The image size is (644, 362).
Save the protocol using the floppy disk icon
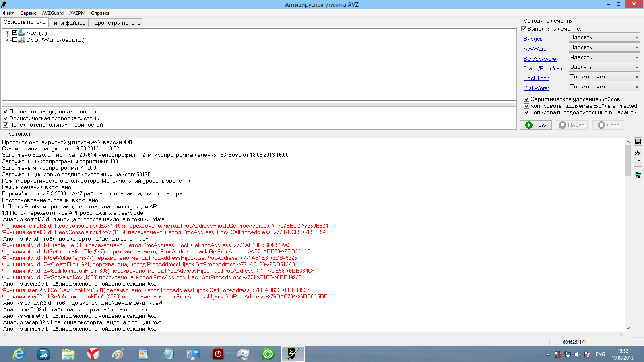pyautogui.click(x=638, y=142)
